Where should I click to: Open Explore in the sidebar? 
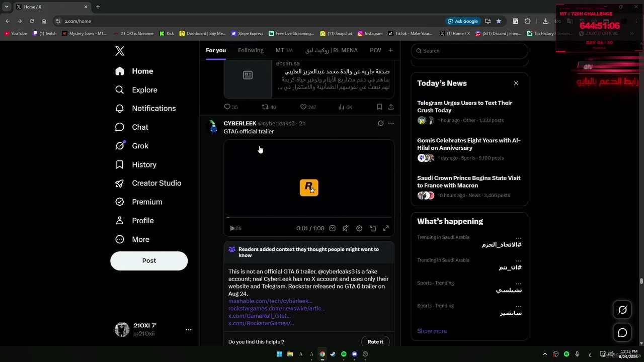136,90
